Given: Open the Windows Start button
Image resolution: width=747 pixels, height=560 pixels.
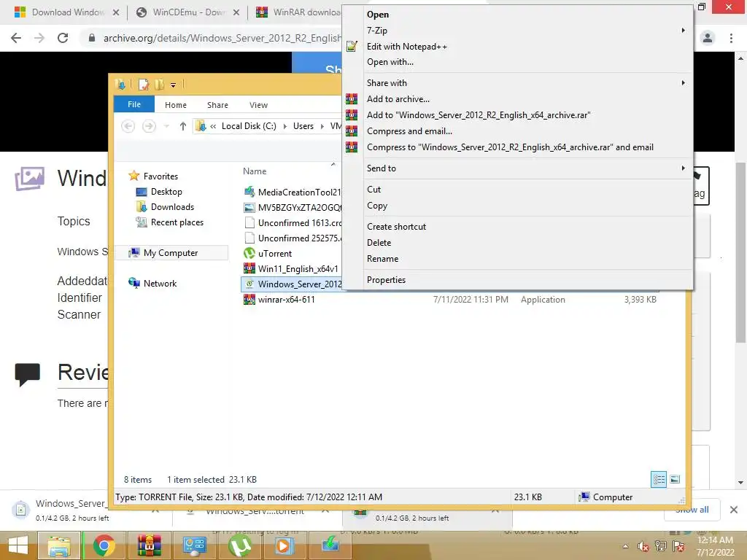Looking at the screenshot, I should pyautogui.click(x=18, y=545).
